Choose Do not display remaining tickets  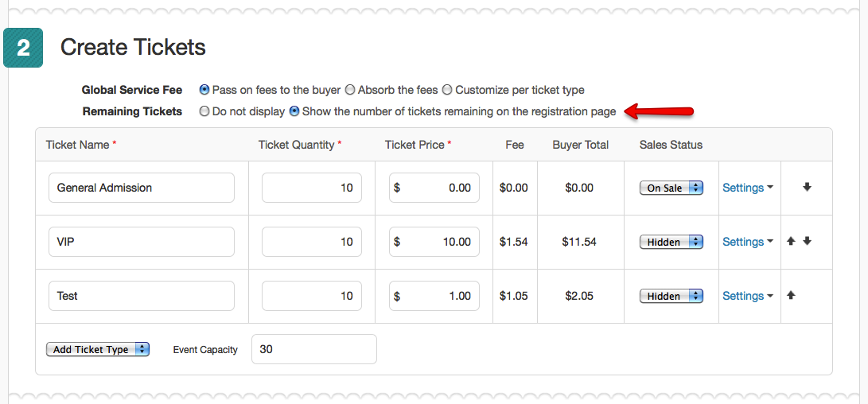[x=204, y=111]
